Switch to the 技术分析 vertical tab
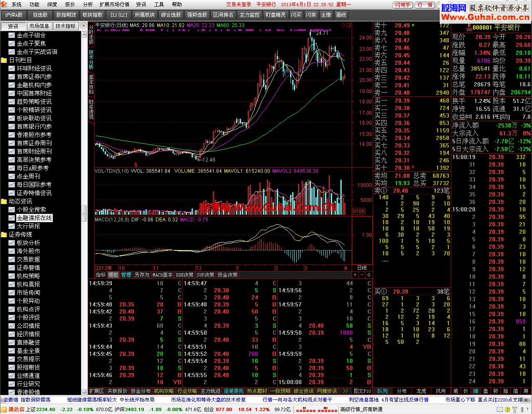 (91, 60)
